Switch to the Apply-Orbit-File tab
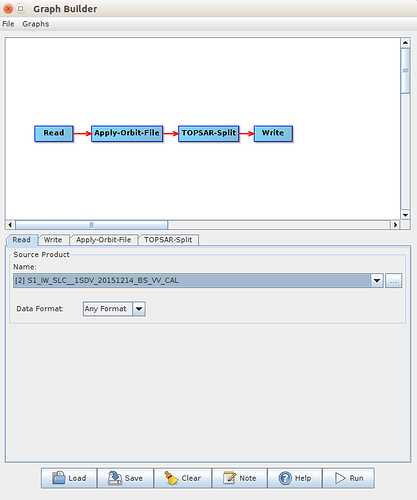Viewport: 417px width, 500px height. coord(104,240)
